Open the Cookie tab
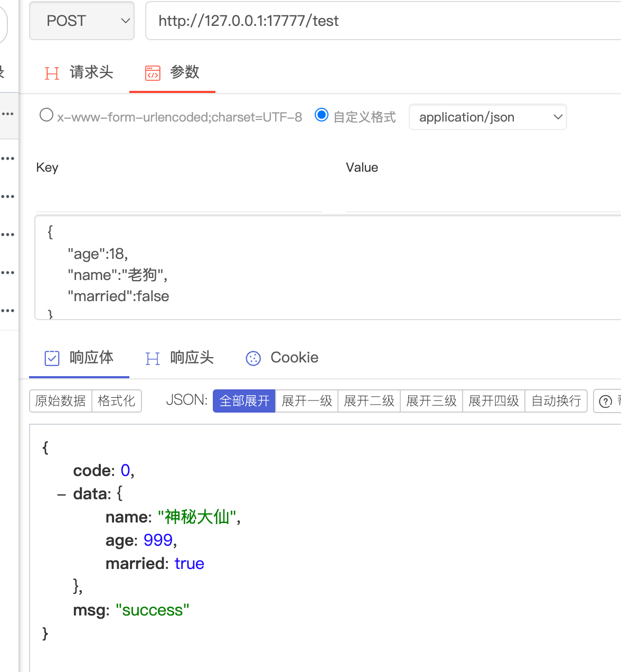This screenshot has width=621, height=672. tap(294, 358)
